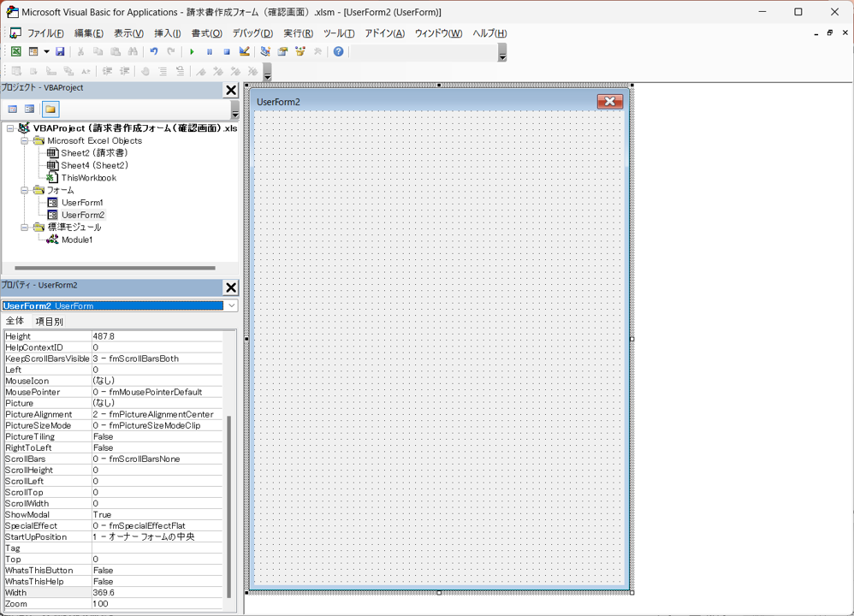Click the blue Help question mark icon
This screenshot has width=854, height=616.
click(x=339, y=51)
